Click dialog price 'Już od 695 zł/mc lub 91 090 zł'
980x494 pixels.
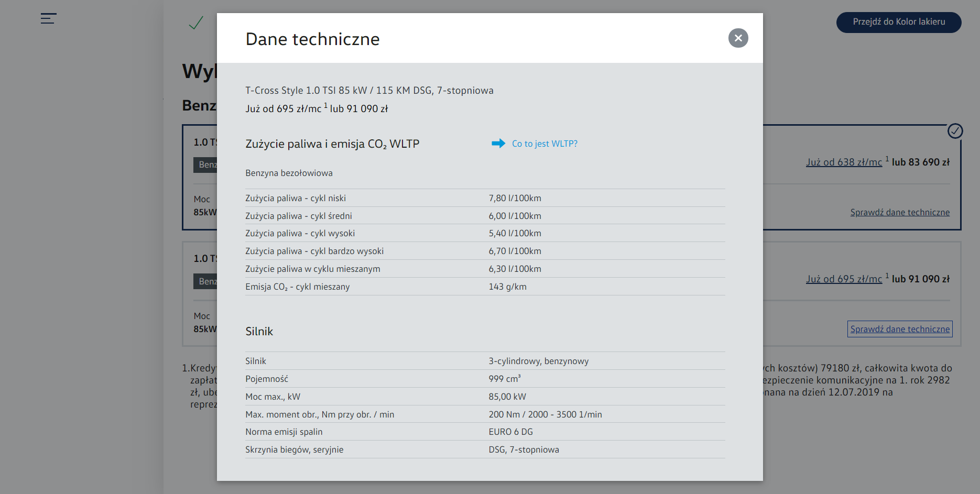[317, 108]
